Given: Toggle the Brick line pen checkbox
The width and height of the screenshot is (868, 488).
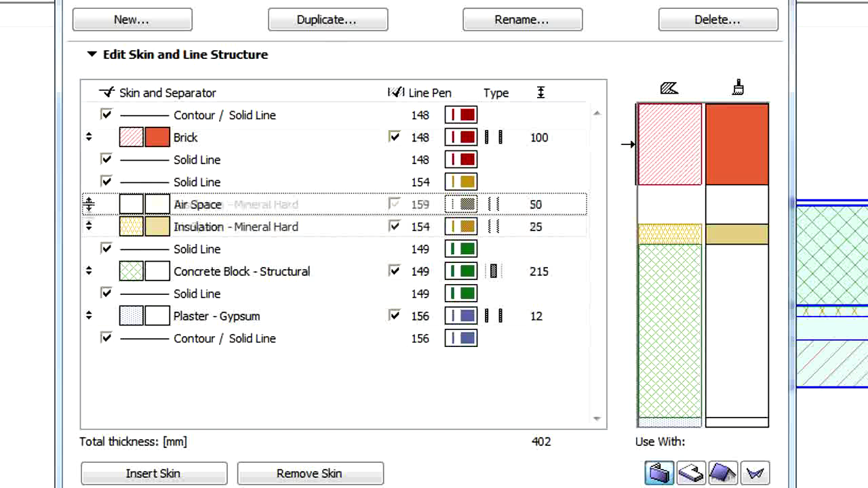Looking at the screenshot, I should pos(395,137).
